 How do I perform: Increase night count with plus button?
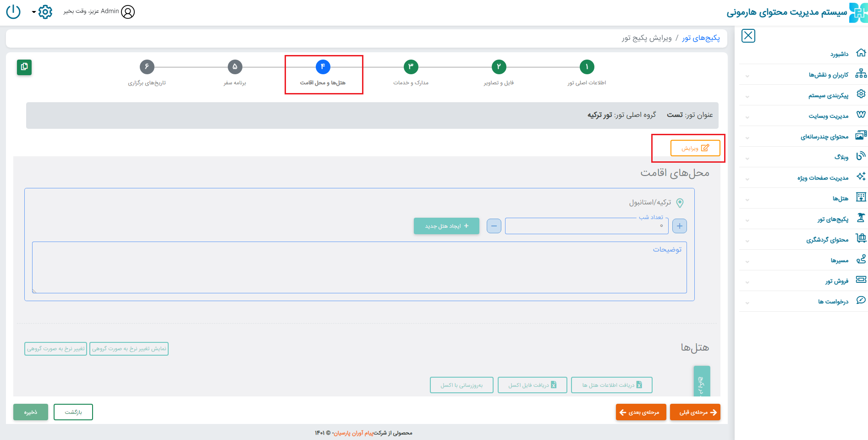pyautogui.click(x=680, y=226)
